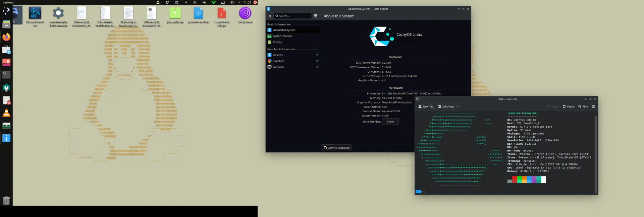Click the shield icon in the system tray
The height and width of the screenshot is (217, 644).
pyautogui.click(x=167, y=2)
